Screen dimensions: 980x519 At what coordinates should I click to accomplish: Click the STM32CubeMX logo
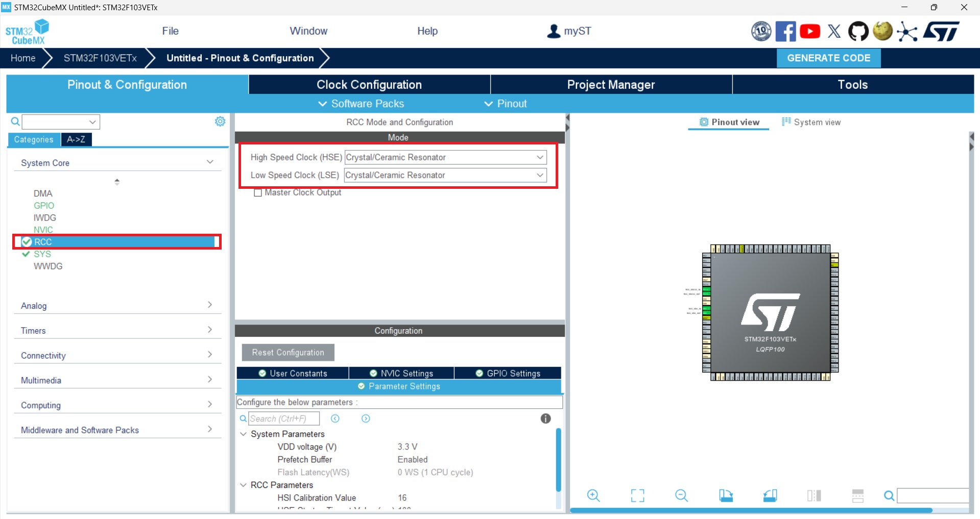pos(28,32)
